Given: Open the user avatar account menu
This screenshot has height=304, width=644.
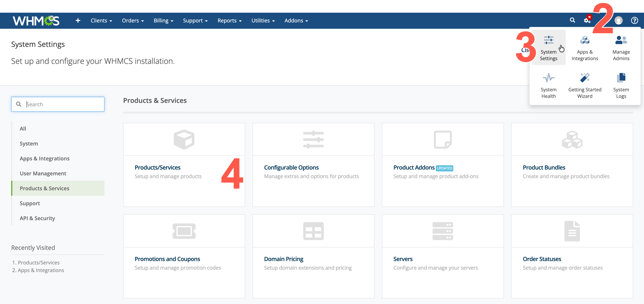Looking at the screenshot, I should click(x=618, y=20).
